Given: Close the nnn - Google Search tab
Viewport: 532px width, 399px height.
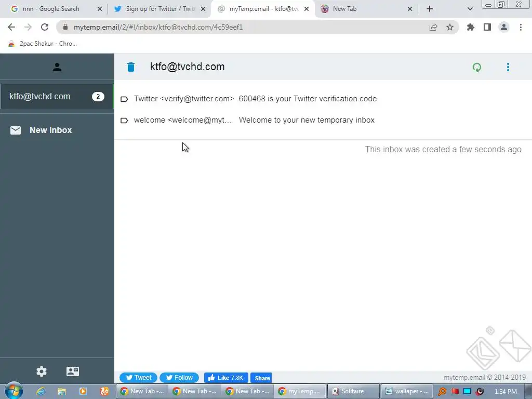Looking at the screenshot, I should click(99, 9).
